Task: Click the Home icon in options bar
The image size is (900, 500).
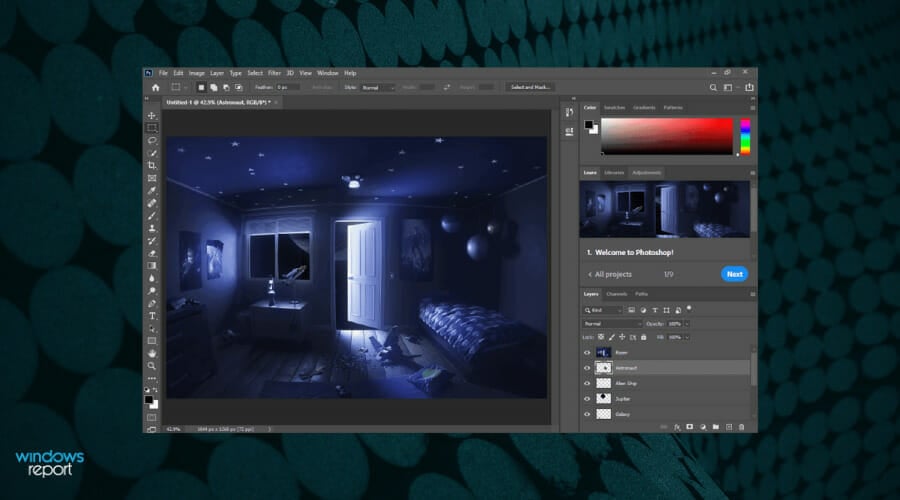Action: [x=156, y=87]
